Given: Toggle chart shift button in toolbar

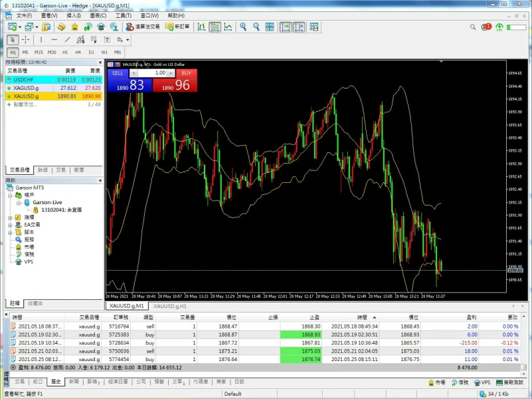Looking at the screenshot, I should 298,27.
